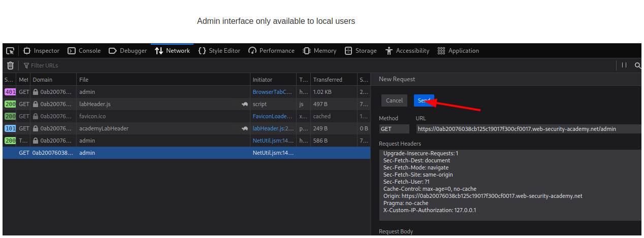Click turtle icon on labHeader.js row
The image size is (644, 238).
point(245,104)
